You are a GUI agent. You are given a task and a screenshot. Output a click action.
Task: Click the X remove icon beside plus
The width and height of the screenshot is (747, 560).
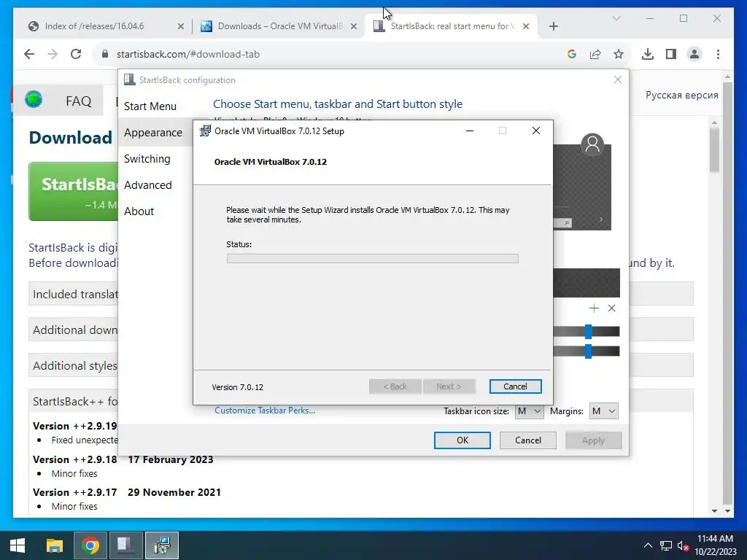pyautogui.click(x=612, y=308)
